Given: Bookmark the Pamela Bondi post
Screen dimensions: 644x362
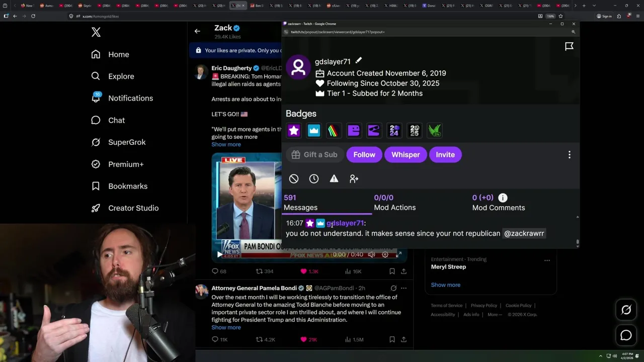Looking at the screenshot, I should pyautogui.click(x=392, y=339).
